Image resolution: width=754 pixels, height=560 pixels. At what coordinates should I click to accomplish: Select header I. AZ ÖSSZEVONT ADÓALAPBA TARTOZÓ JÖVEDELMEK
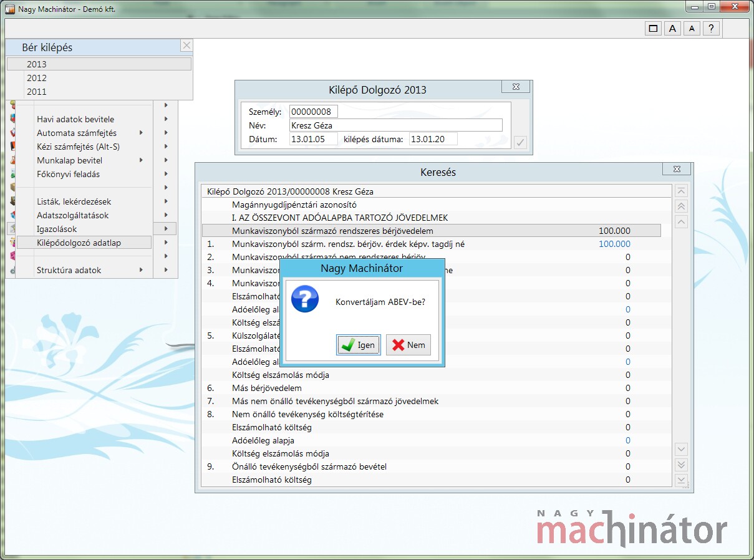click(x=431, y=218)
